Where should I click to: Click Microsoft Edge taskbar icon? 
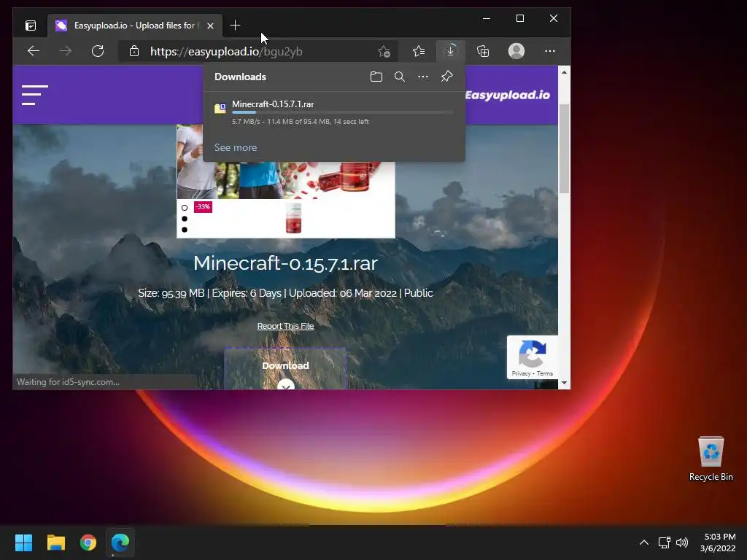[120, 542]
